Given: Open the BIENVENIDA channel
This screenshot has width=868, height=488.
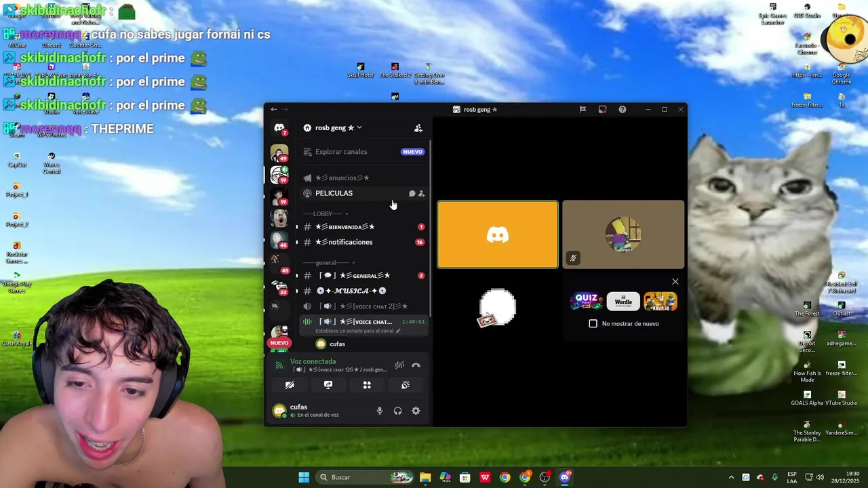Looking at the screenshot, I should [363, 227].
